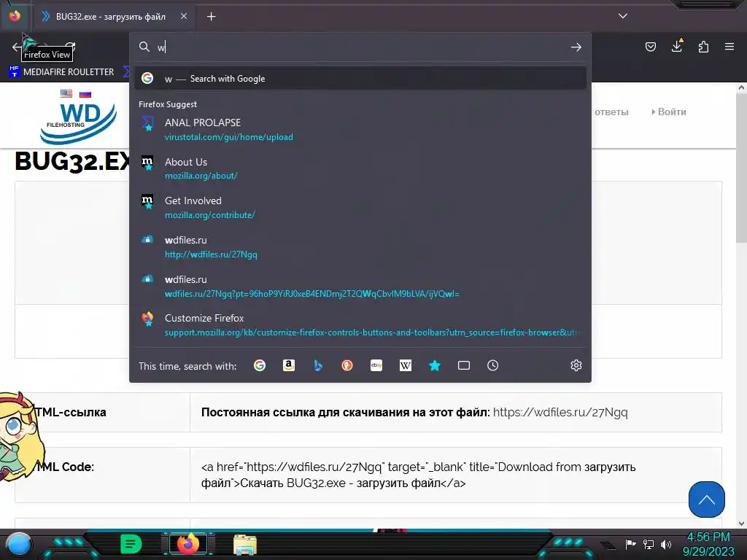This screenshot has height=560, width=747.
Task: Close the BUG32.exe tab
Action: (184, 16)
